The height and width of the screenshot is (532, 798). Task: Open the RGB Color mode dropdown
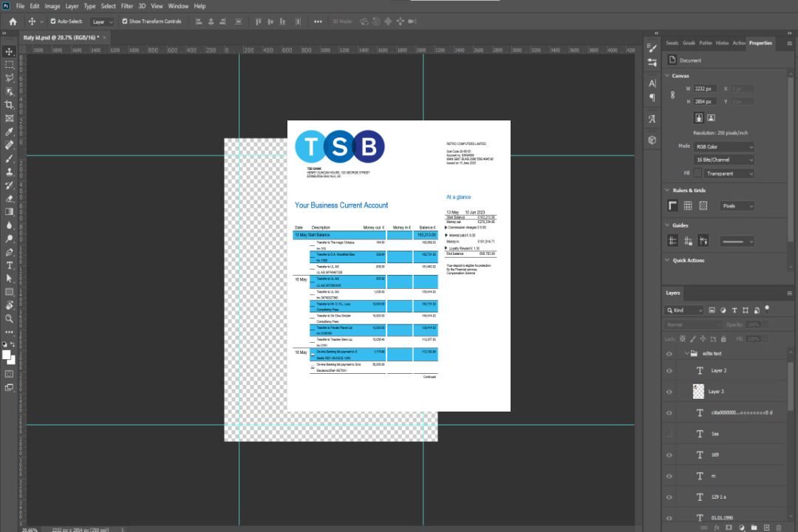click(x=724, y=146)
